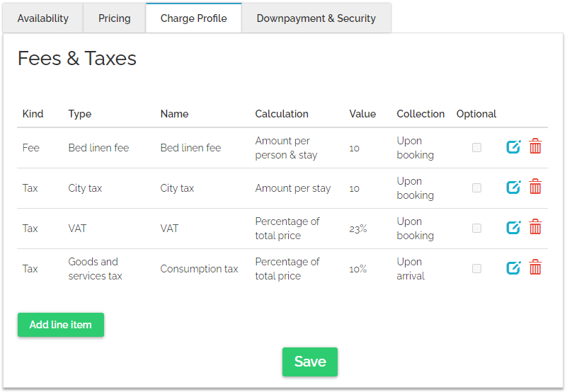Delete the VAT tax row
Viewport: 567px width, 392px height.
(x=536, y=228)
